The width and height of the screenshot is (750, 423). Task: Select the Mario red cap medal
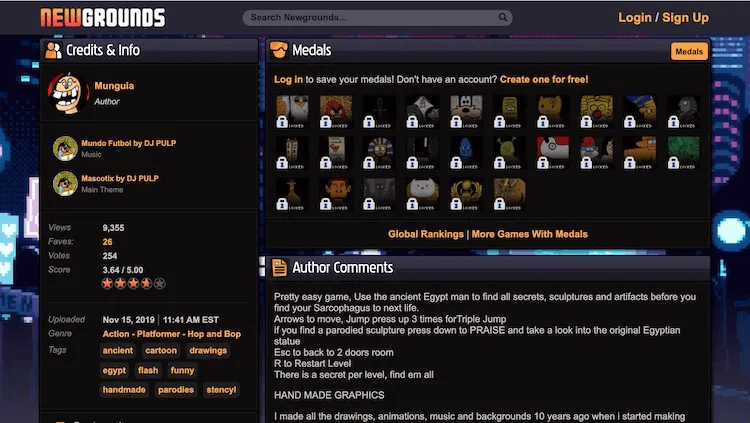pyautogui.click(x=596, y=153)
